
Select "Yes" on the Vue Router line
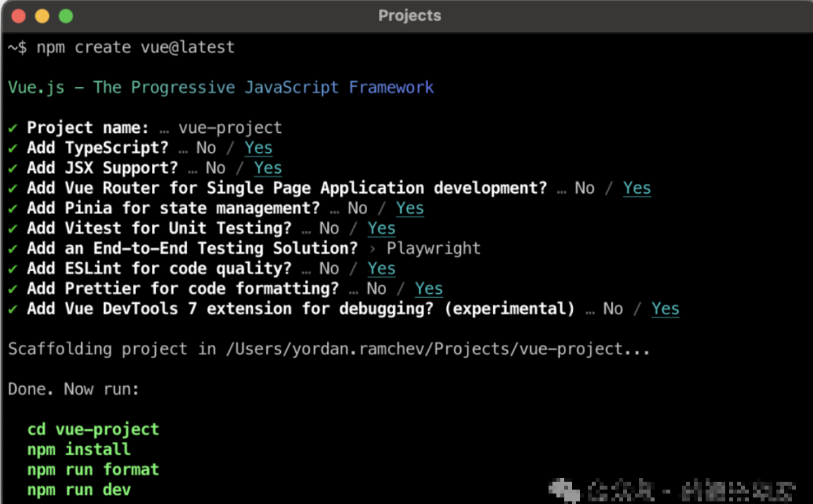coord(637,189)
